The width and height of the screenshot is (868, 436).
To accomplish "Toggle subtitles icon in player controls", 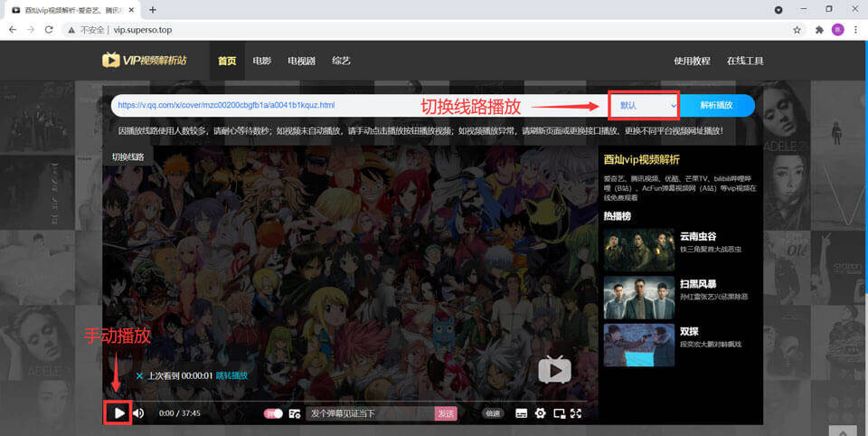I will (521, 413).
